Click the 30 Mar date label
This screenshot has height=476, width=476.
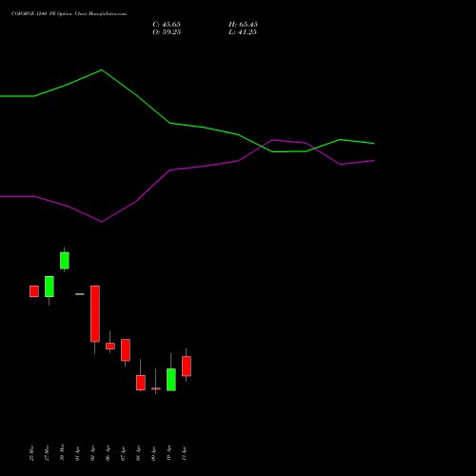pyautogui.click(x=62, y=452)
